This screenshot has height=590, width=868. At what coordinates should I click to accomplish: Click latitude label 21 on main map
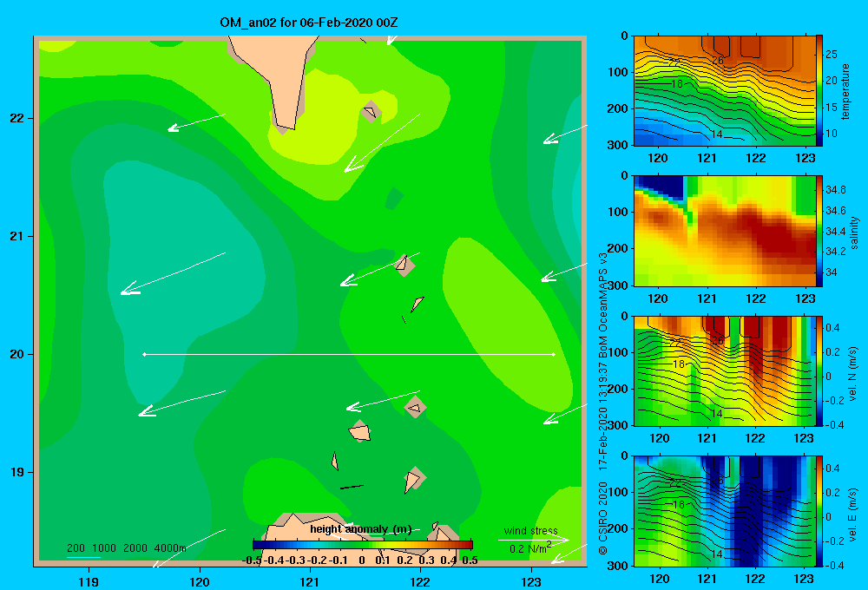click(16, 236)
